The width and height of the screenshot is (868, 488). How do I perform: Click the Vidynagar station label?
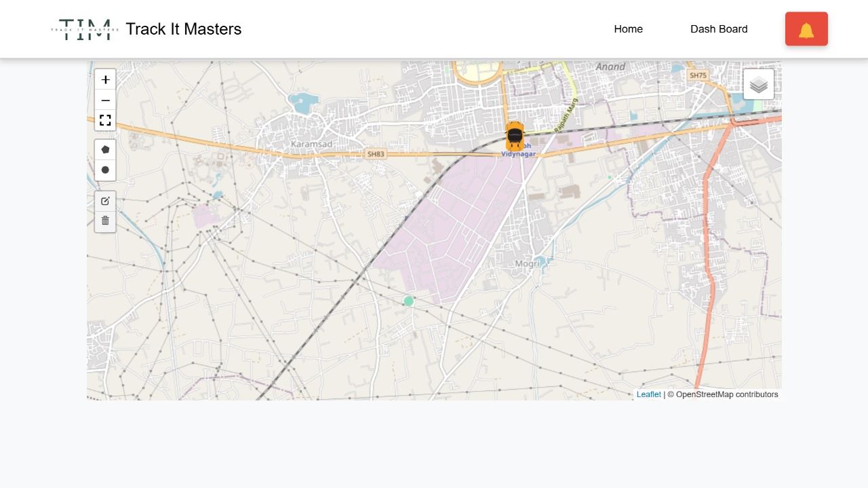518,154
